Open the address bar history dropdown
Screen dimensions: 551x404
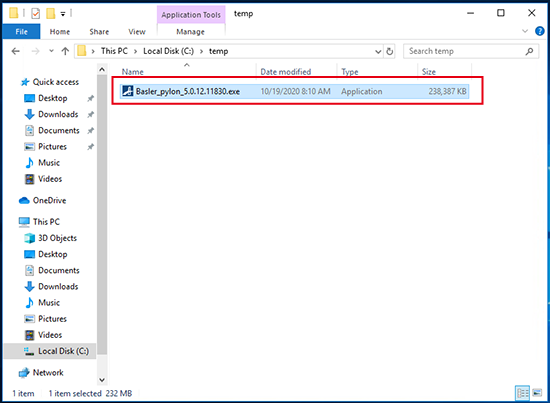[x=378, y=52]
